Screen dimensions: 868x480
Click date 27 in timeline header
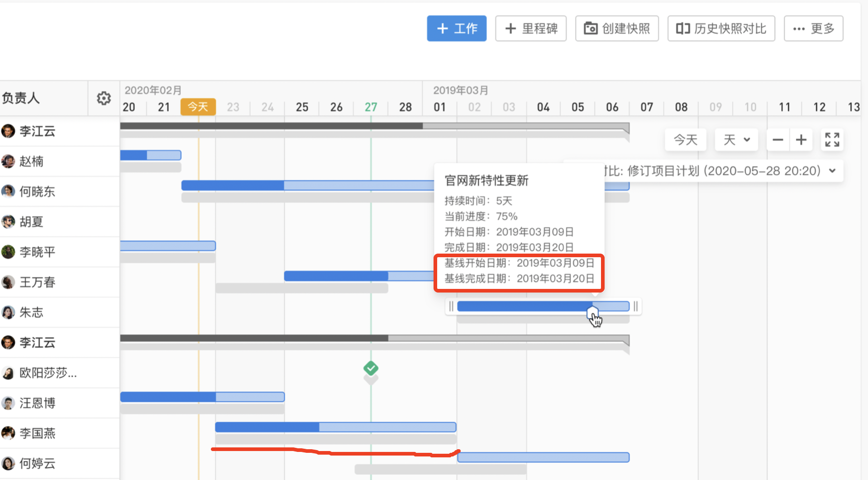[371, 107]
